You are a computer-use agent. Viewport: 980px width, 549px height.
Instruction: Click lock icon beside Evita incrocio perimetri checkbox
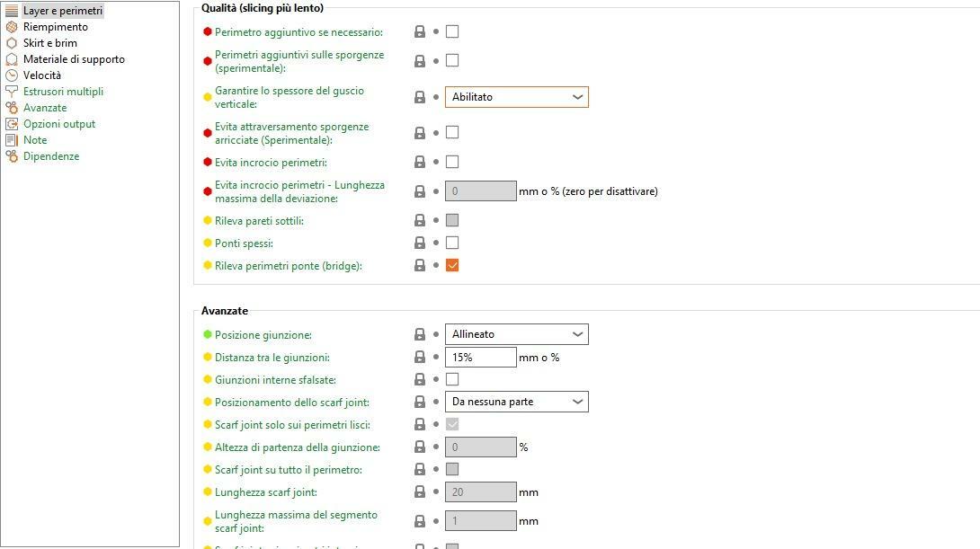(420, 163)
